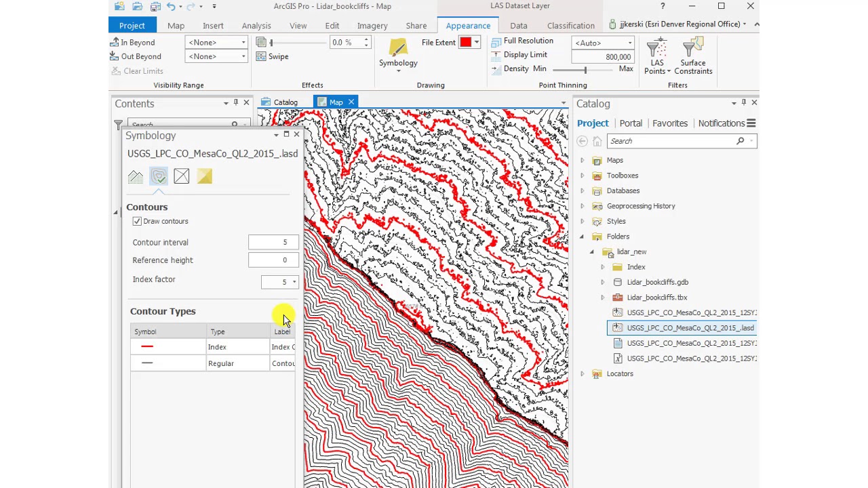Switch to the Data contextual tab
This screenshot has width=868, height=488.
point(519,26)
